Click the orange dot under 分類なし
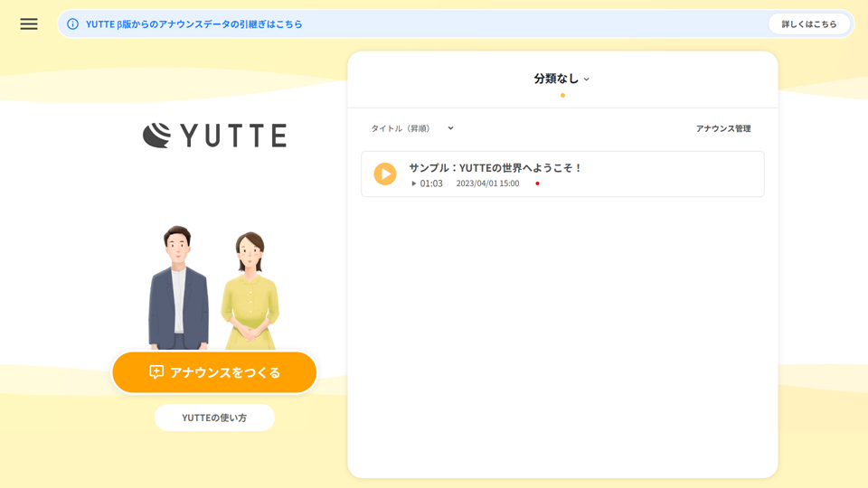868x488 pixels. pyautogui.click(x=562, y=95)
